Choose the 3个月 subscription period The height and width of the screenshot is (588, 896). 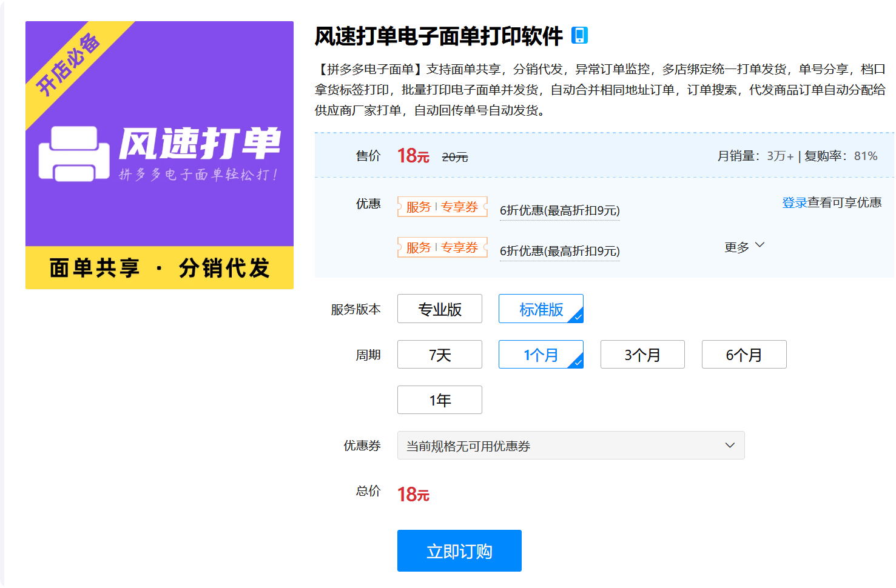[x=642, y=355]
